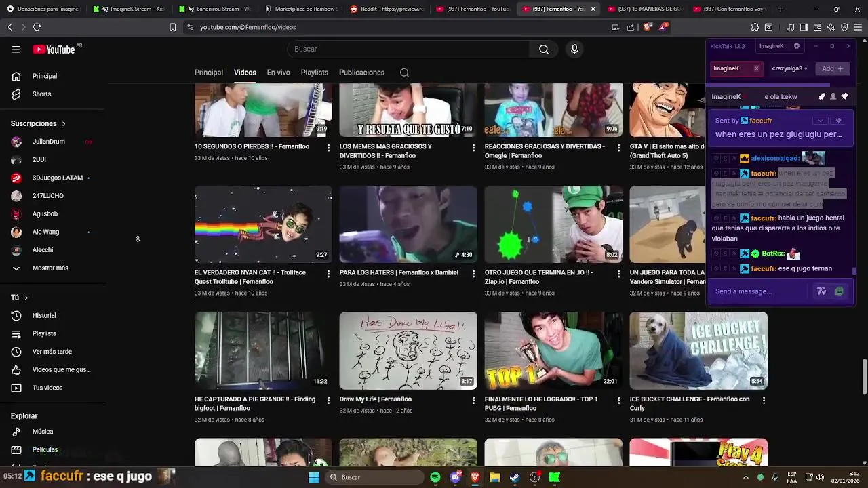868x488 pixels.
Task: Toggle the pin icon in KickTalk header
Action: (x=844, y=96)
